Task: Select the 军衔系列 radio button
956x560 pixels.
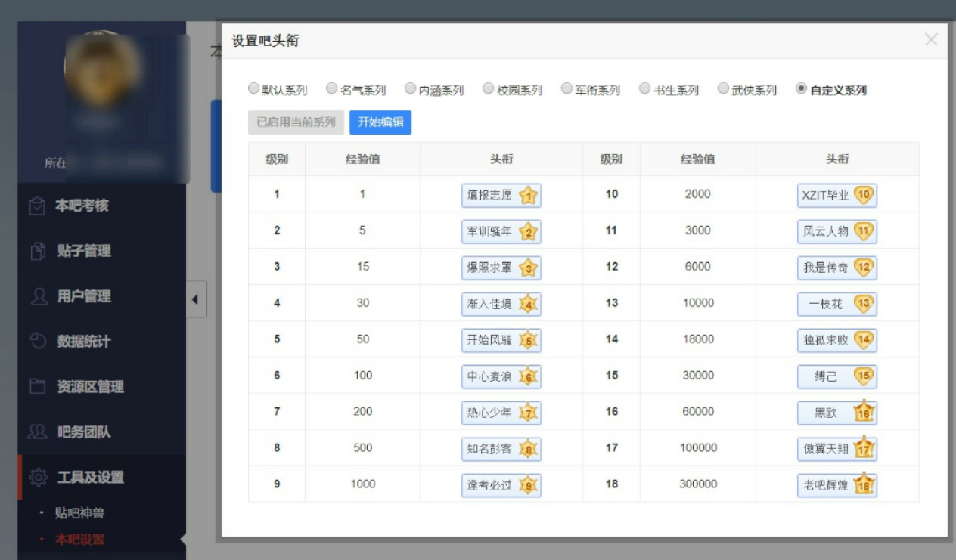Action: 566,89
